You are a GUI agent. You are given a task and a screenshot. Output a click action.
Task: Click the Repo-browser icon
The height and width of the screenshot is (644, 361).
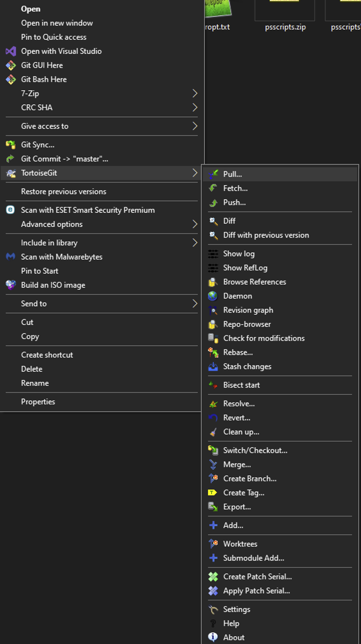213,324
